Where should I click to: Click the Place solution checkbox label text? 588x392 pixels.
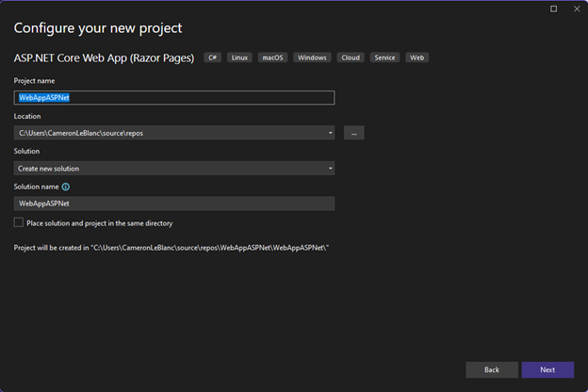pos(100,223)
